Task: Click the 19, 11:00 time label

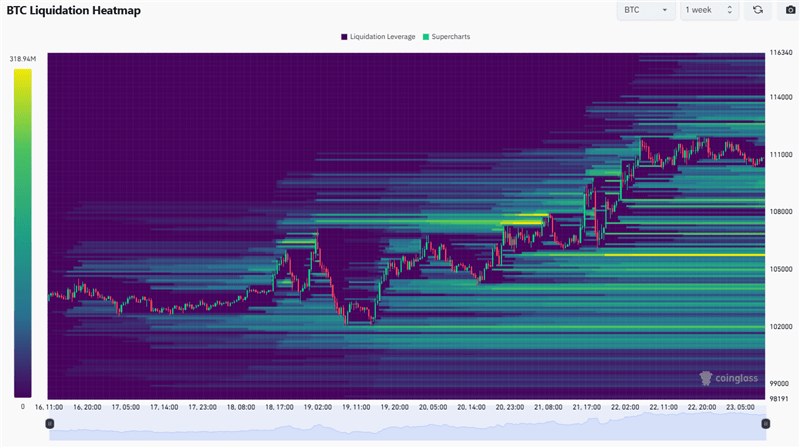Action: [356, 407]
